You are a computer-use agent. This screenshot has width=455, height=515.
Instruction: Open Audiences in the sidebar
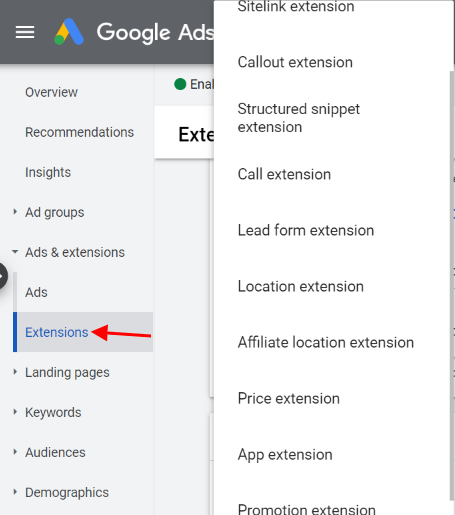tap(55, 452)
